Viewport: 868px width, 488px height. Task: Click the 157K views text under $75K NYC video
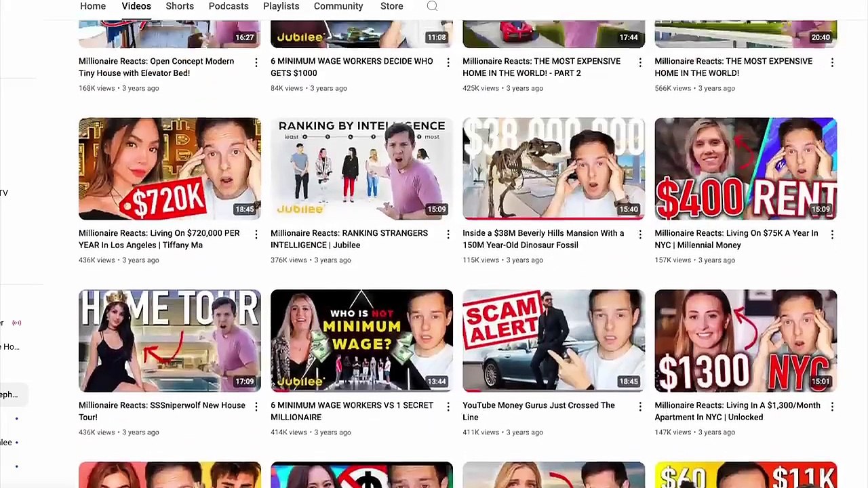pos(673,260)
